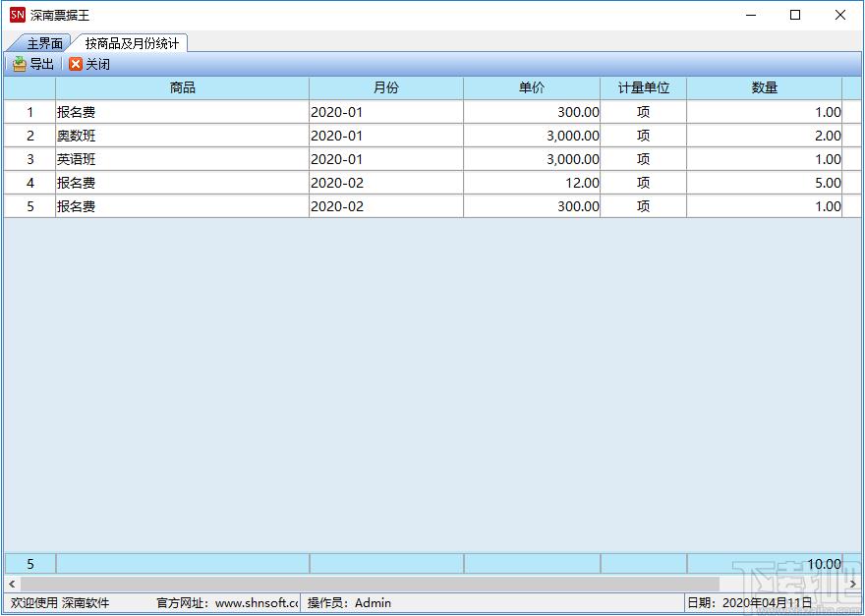865x616 pixels.
Task: Maximize the 深南票据王 window
Action: pos(795,15)
